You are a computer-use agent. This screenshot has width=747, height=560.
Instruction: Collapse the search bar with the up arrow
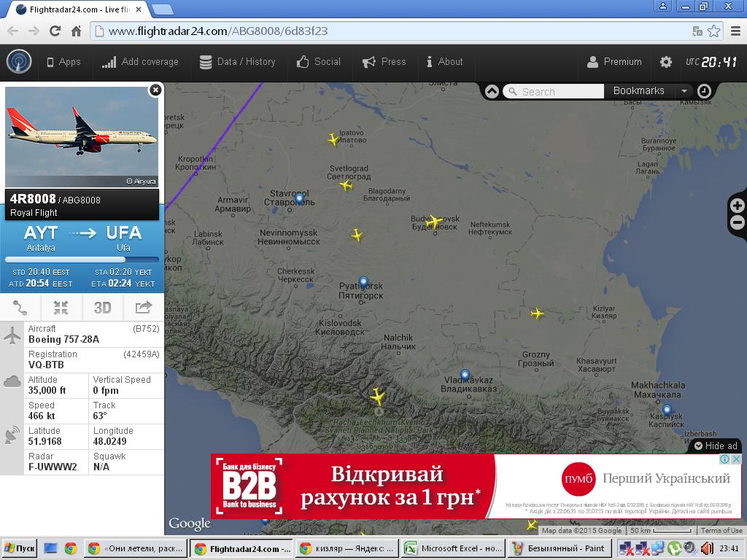point(492,91)
